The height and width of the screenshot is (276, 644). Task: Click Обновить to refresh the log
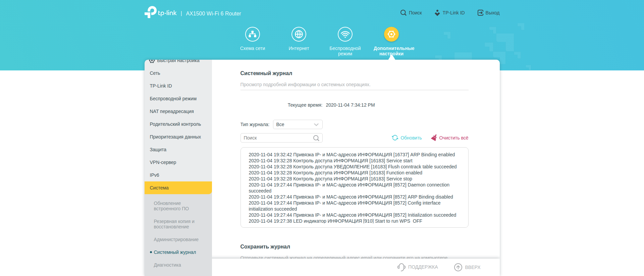[x=407, y=138]
